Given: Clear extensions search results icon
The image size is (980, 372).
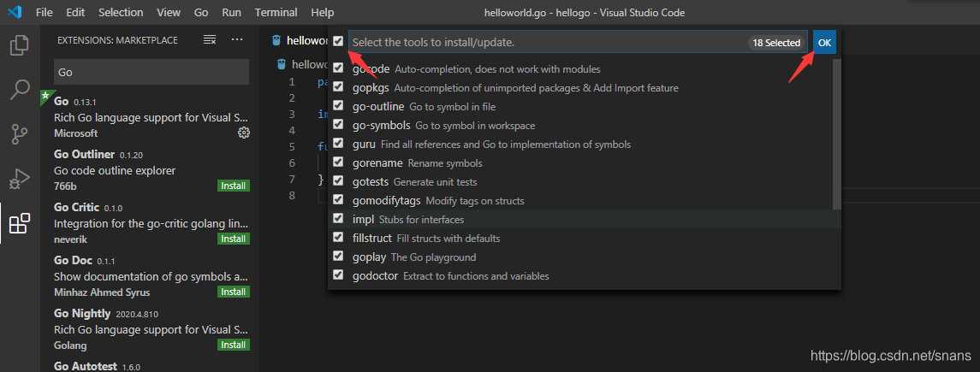Looking at the screenshot, I should pos(210,40).
